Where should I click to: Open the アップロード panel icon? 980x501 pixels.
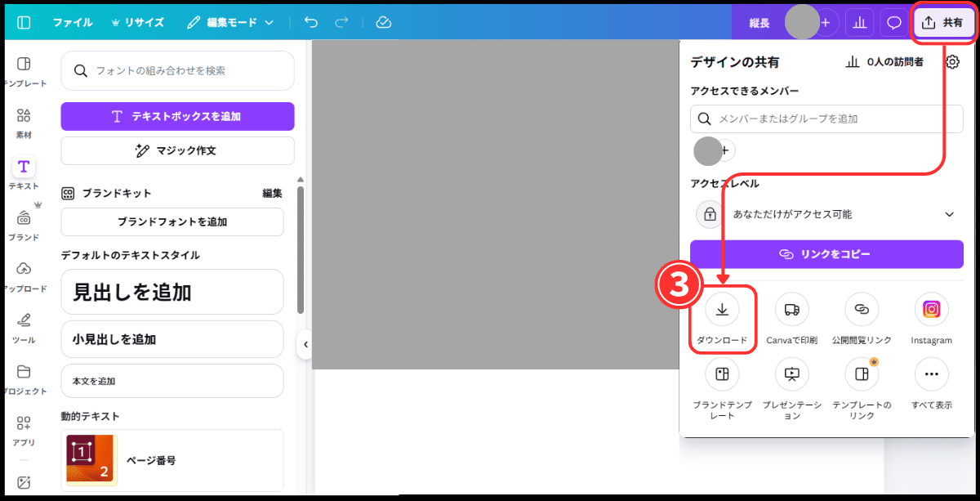(x=24, y=270)
